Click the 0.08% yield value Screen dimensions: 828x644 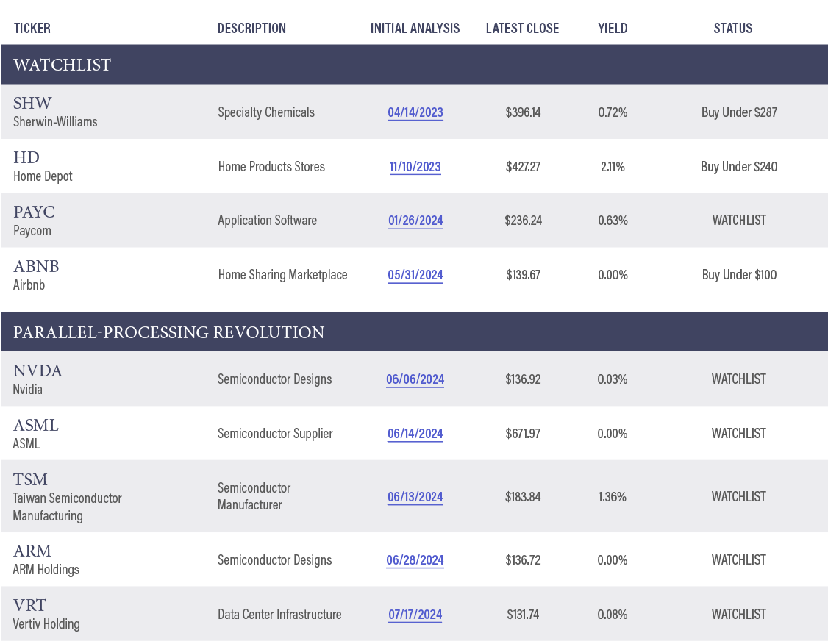point(612,615)
